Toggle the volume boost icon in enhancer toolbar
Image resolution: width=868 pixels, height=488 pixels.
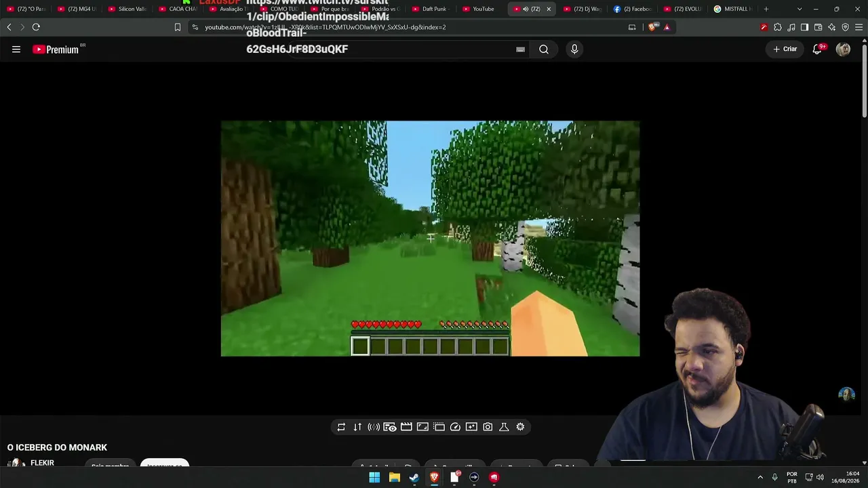(x=374, y=427)
